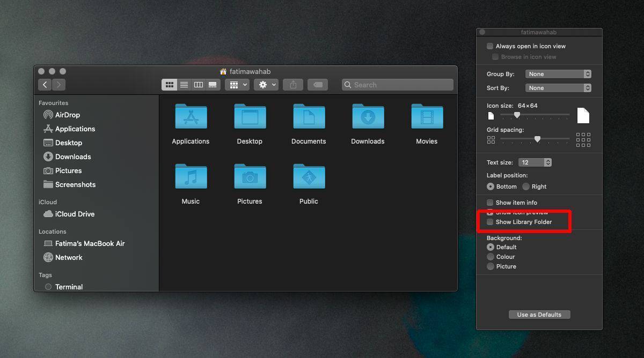644x358 pixels.
Task: Open the Sort By dropdown
Action: point(558,88)
